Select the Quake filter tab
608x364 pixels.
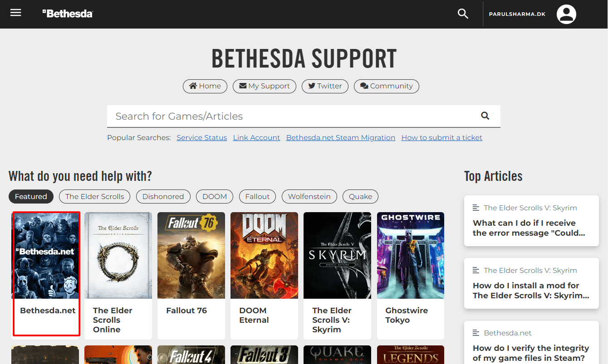pos(361,196)
